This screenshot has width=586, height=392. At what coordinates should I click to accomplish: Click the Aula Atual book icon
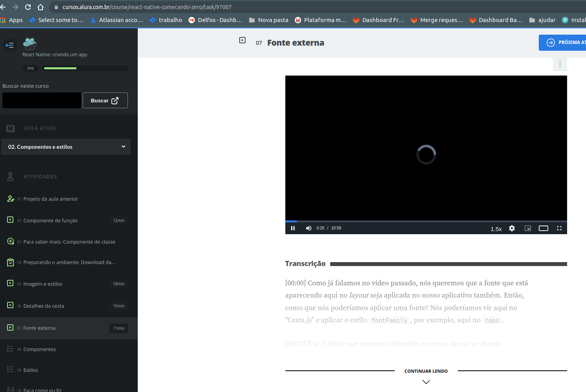(11, 128)
